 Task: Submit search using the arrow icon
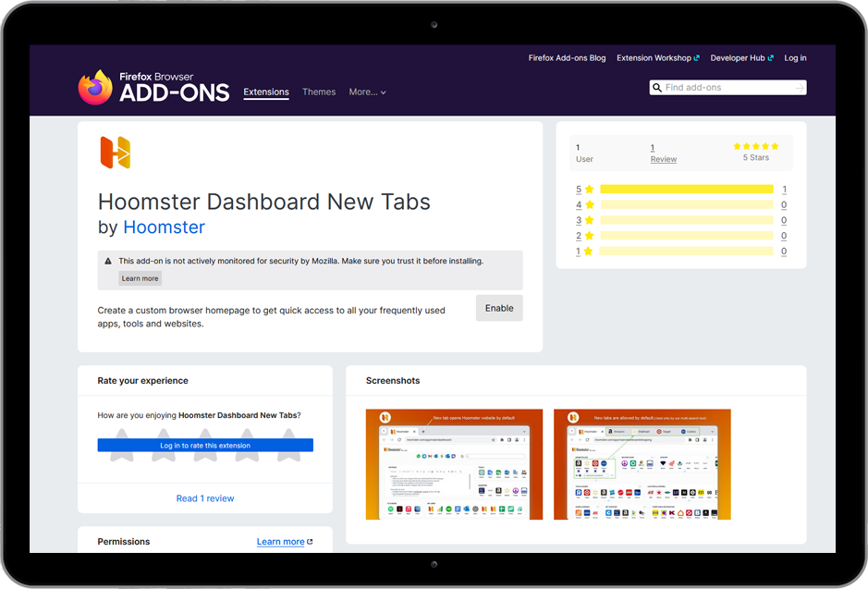(800, 88)
